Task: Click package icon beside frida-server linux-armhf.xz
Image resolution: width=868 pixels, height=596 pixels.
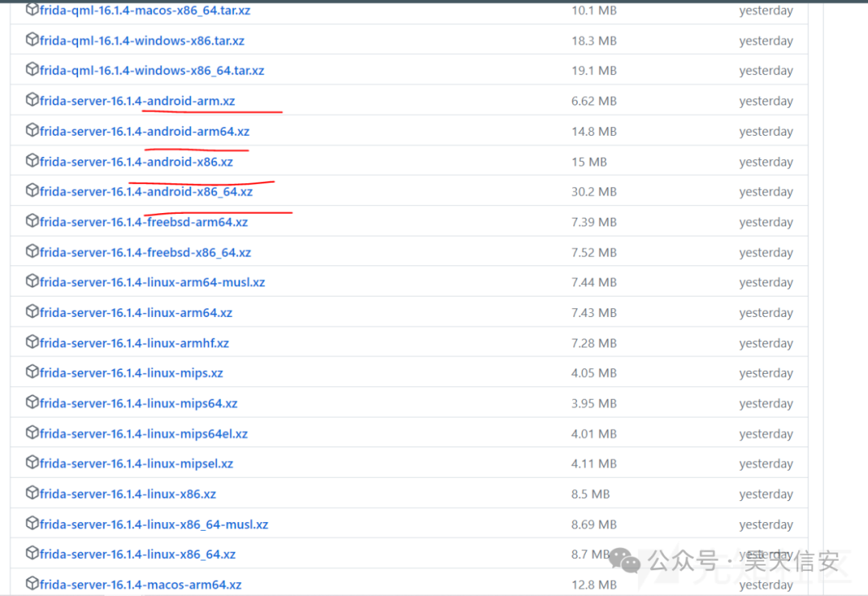Action: pos(32,343)
